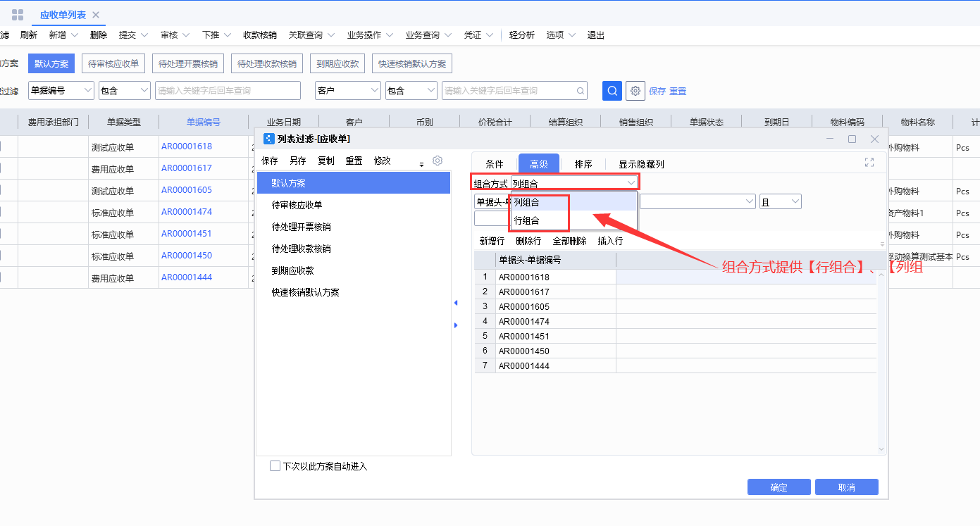Collapse scheme panel with left splitter arrow

click(x=455, y=303)
